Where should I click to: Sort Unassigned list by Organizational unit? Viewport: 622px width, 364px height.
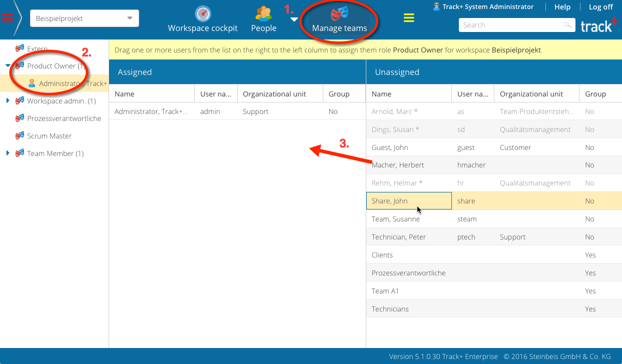[531, 94]
